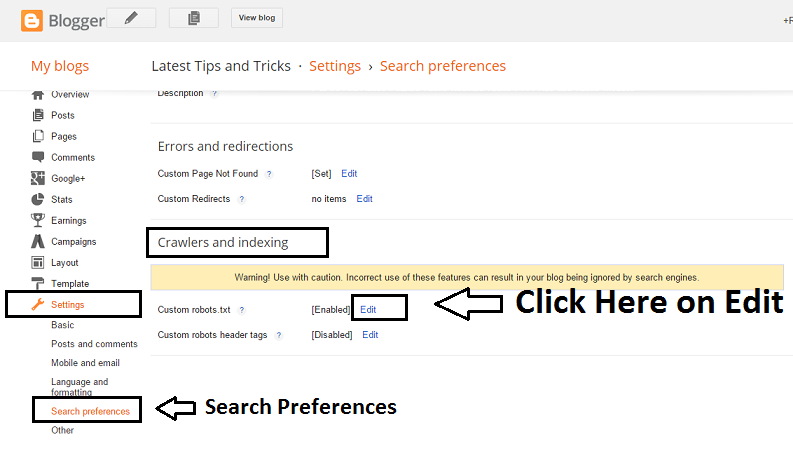The height and width of the screenshot is (451, 793).
Task: Edit the Custom Redirects entry
Action: click(x=365, y=199)
